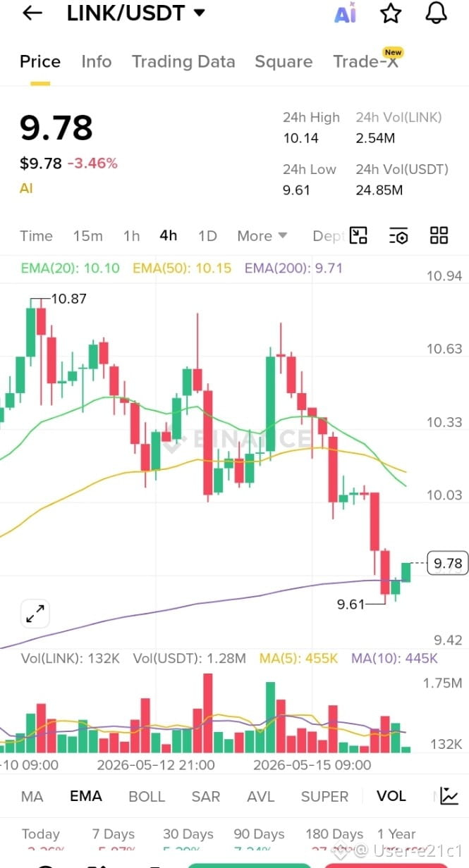Toggle the SAR indicator

point(206,797)
